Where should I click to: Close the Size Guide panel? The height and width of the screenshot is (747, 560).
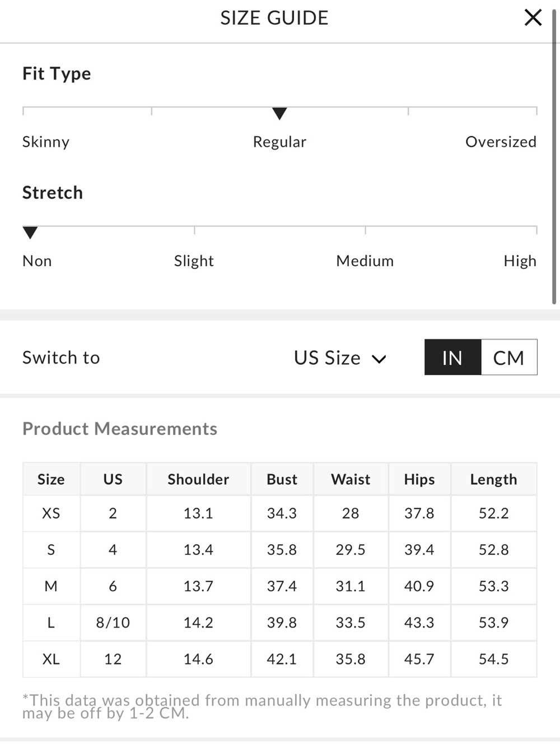[533, 18]
